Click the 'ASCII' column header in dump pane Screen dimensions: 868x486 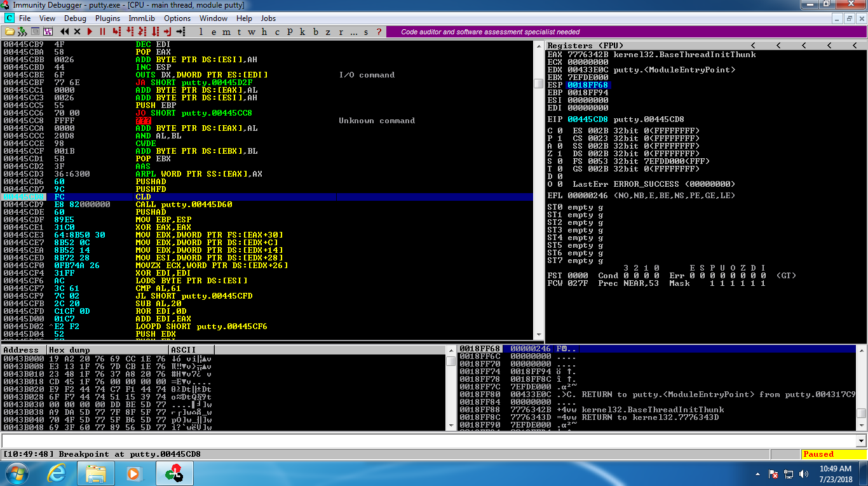[192, 350]
